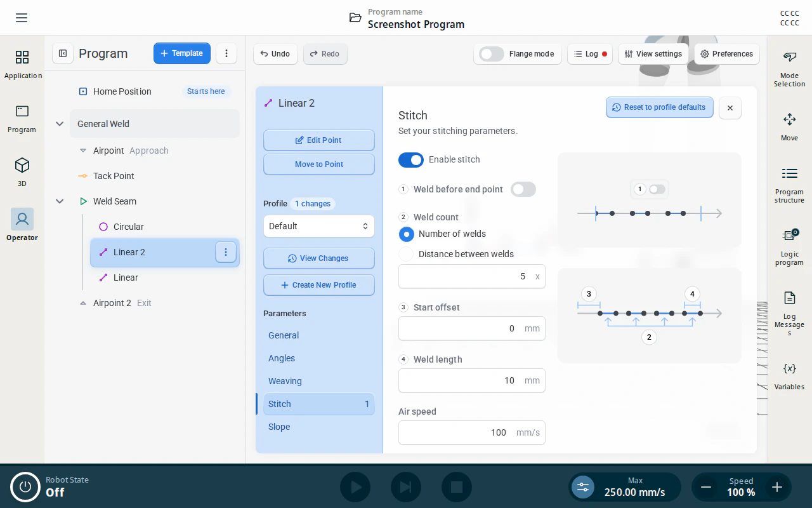Toggle Weld before end point switch
The width and height of the screenshot is (812, 508).
[x=523, y=189]
